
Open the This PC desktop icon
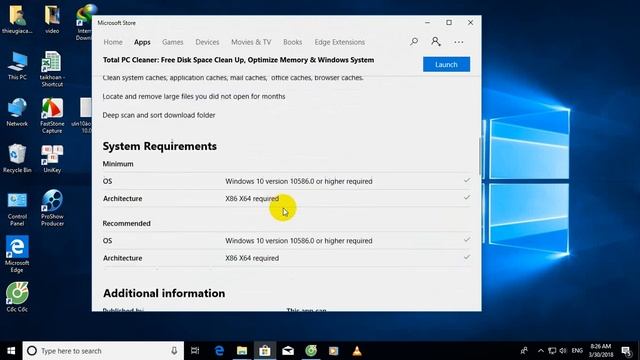17,66
